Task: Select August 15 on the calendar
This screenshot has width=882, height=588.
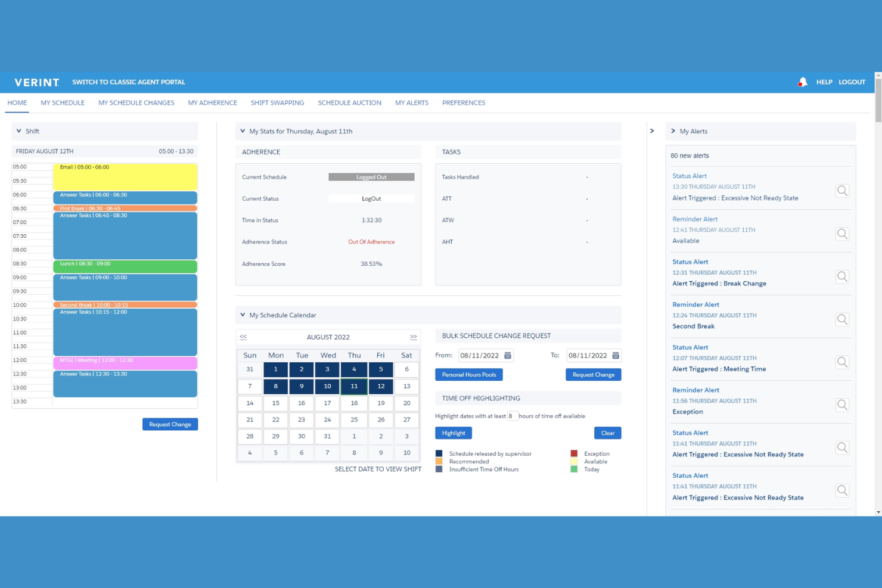Action: click(x=275, y=403)
